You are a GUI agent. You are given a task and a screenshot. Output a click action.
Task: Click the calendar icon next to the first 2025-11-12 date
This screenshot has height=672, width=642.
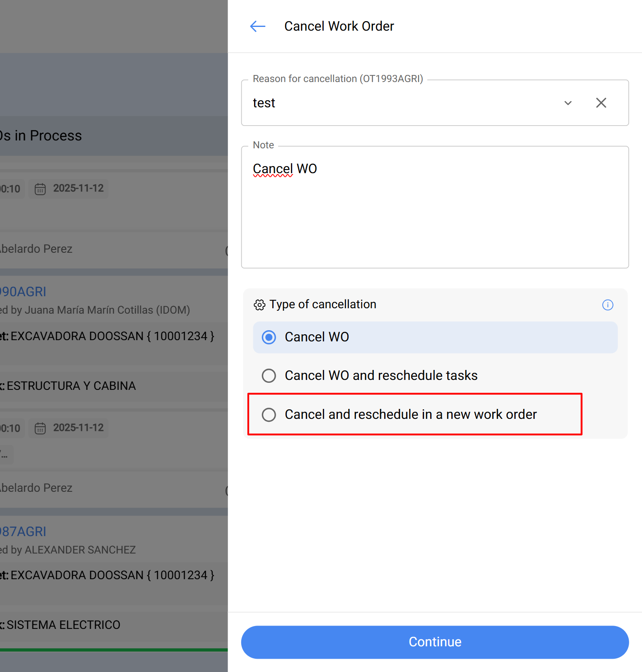pyautogui.click(x=40, y=189)
